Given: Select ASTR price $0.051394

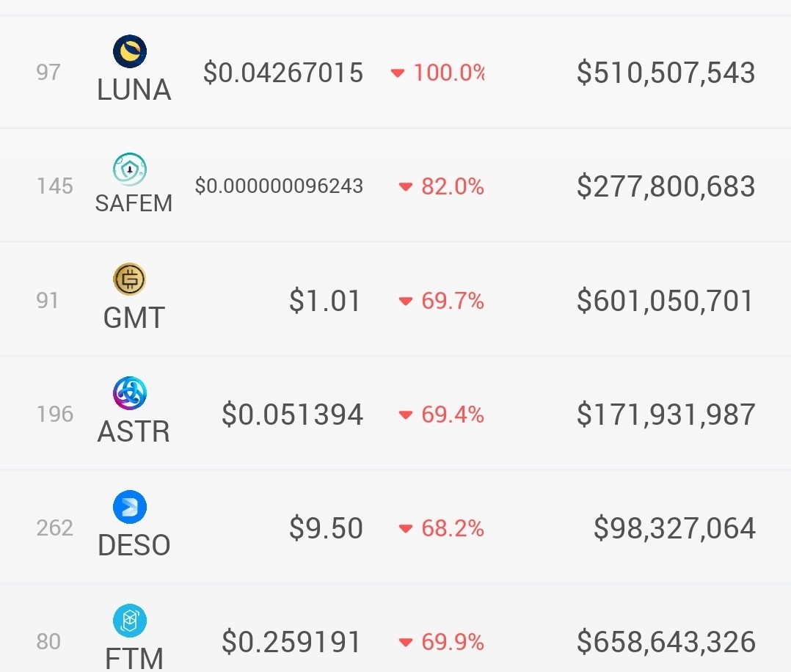Looking at the screenshot, I should pyautogui.click(x=292, y=414).
